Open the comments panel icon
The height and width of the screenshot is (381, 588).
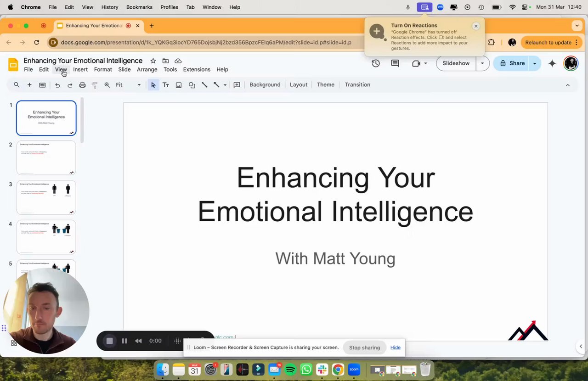395,63
